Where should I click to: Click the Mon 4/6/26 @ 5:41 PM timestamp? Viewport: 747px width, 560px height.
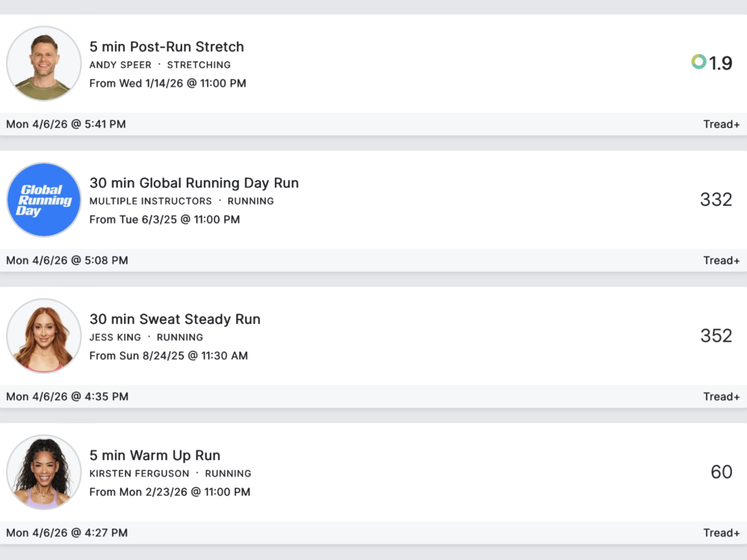[66, 124]
